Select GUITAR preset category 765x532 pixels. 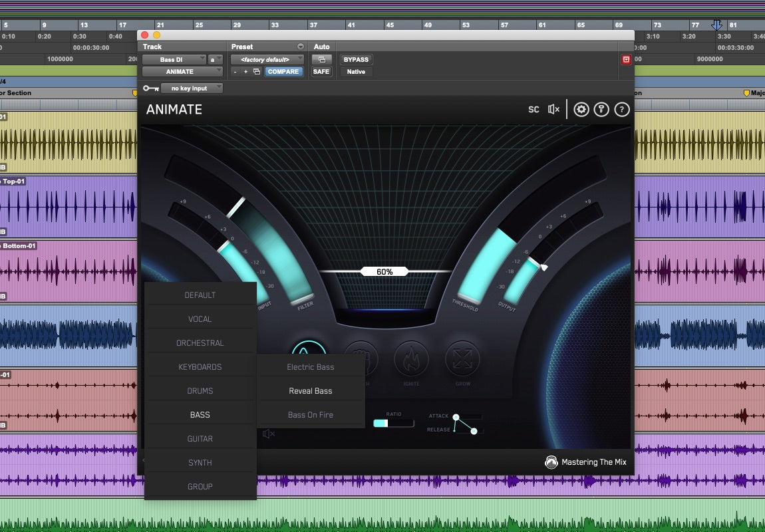coord(200,438)
